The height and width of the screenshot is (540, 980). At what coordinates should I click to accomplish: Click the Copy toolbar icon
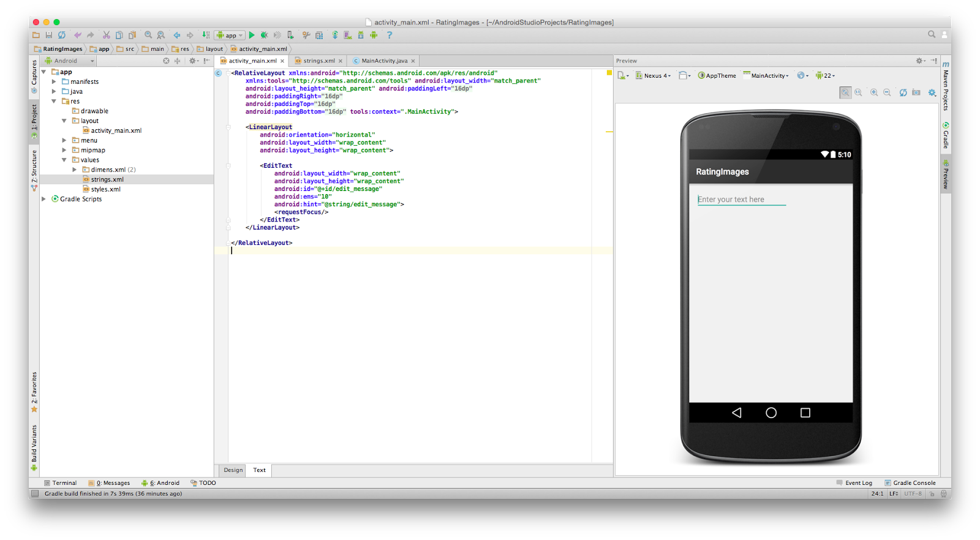point(119,35)
